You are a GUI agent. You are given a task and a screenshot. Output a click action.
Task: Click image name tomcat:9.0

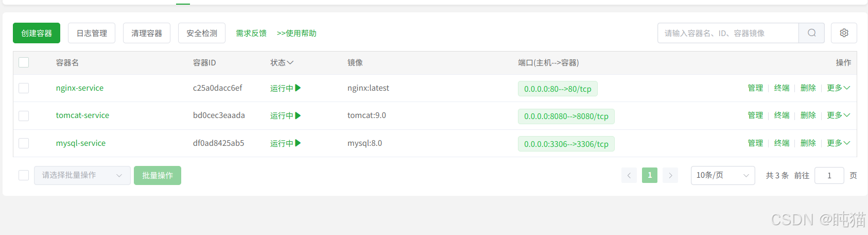367,115
